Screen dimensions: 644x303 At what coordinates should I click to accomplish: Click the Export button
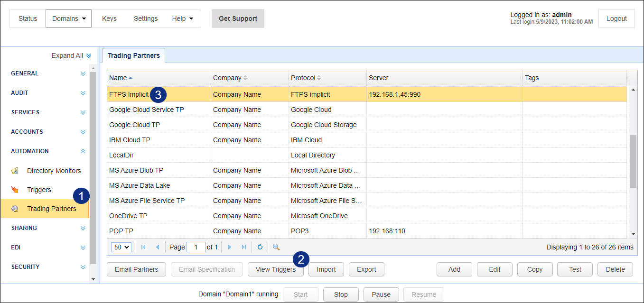pos(366,269)
